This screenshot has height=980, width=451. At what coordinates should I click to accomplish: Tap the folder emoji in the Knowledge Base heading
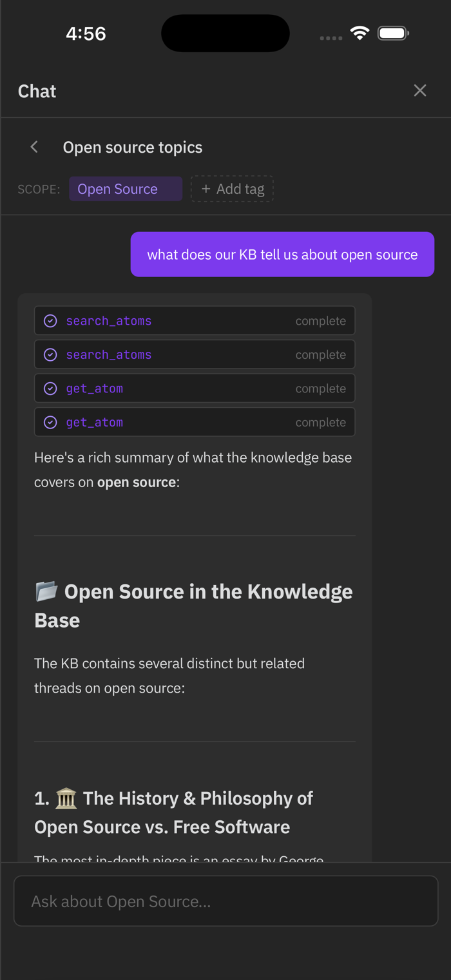pyautogui.click(x=46, y=590)
